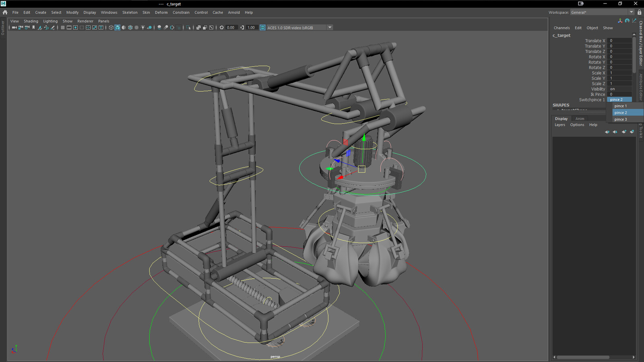Click Create Empty Layer icon
This screenshot has height=362, width=644.
coord(624,132)
